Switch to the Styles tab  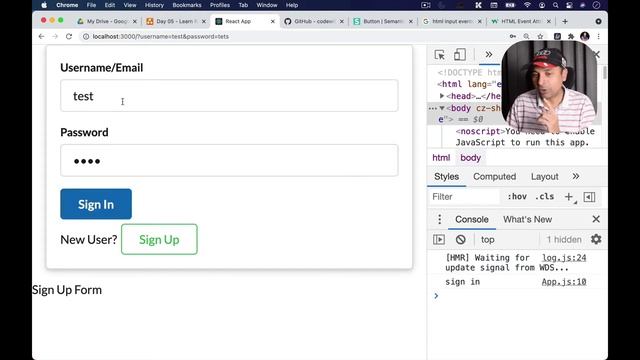(447, 176)
